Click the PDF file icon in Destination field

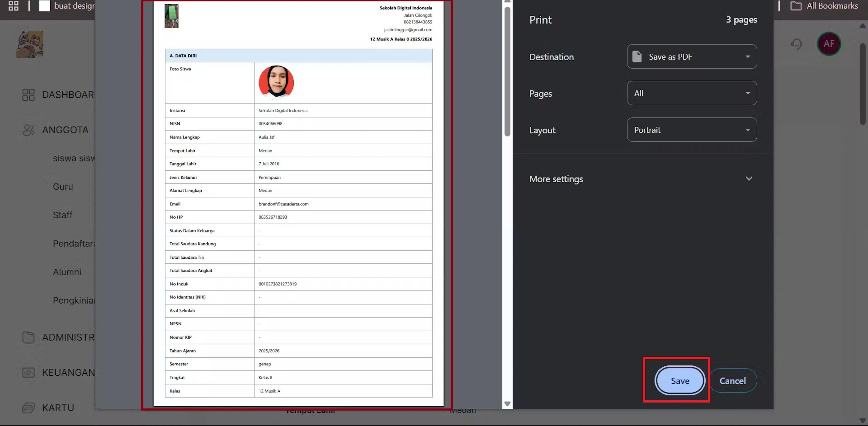(637, 56)
